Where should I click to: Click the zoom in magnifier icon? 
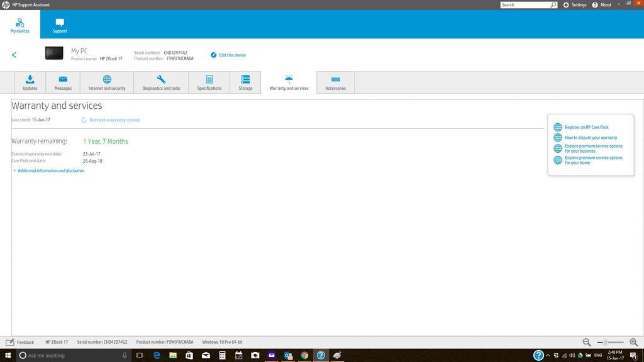[634, 343]
